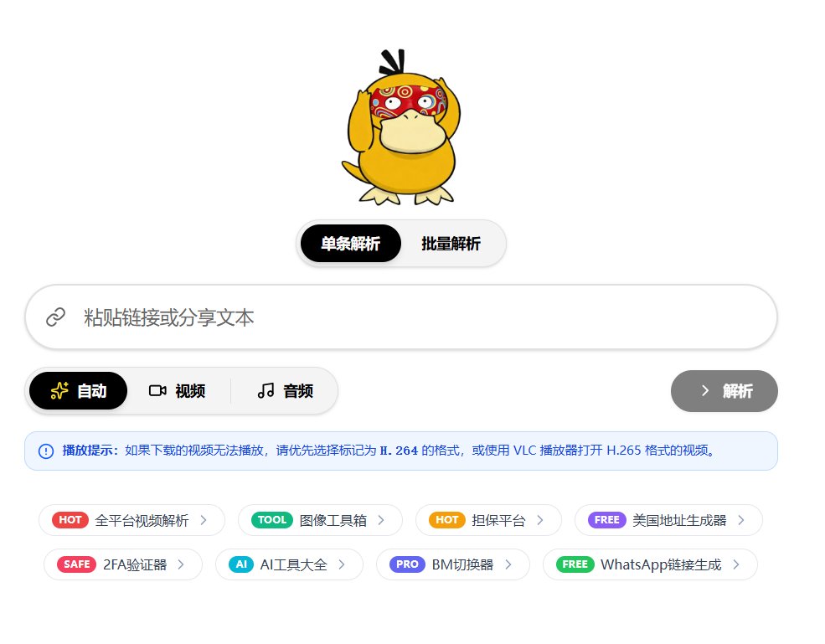Click the chevron next to 担保平台
This screenshot has width=825, height=644.
point(540,520)
